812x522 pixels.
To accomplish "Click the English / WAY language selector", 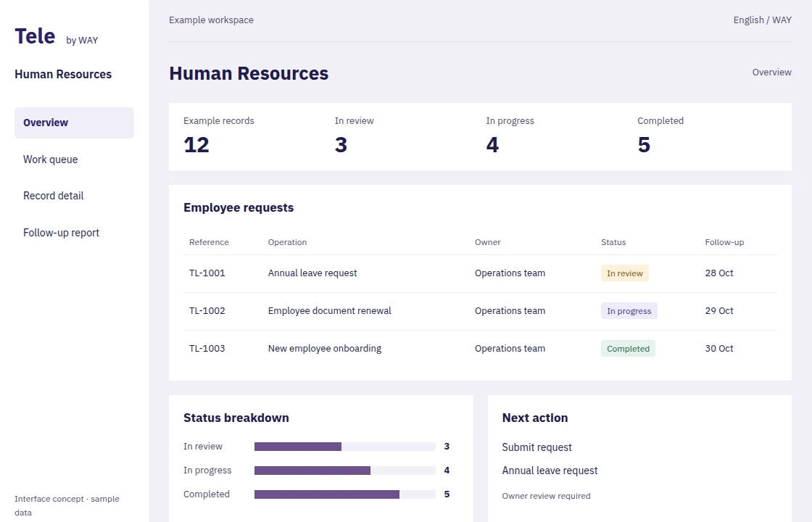I will tap(762, 20).
